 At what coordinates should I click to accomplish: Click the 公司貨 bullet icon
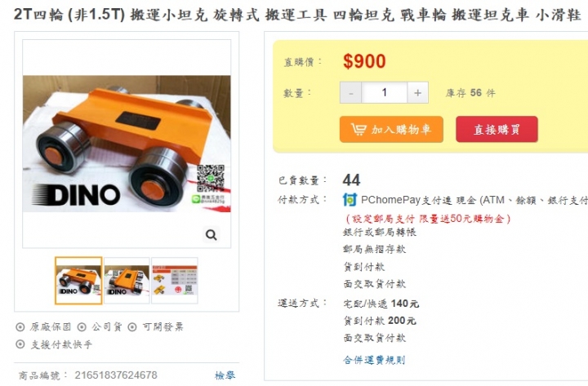coord(82,327)
